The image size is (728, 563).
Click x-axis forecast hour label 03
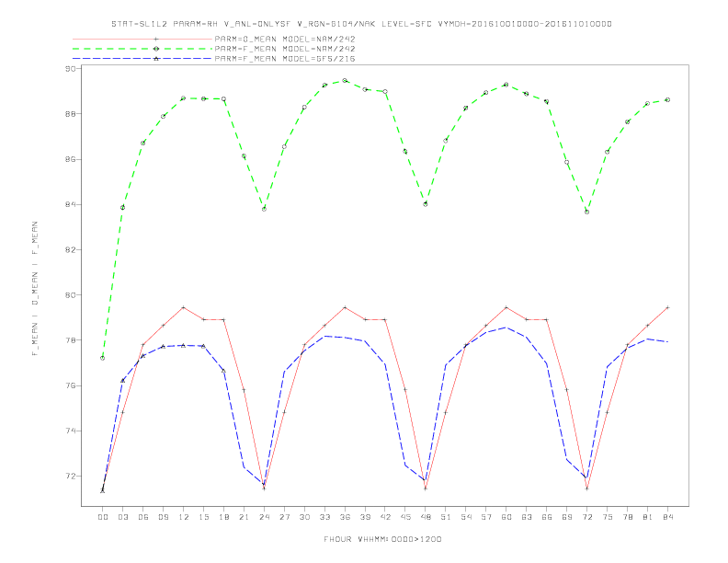pos(122,517)
